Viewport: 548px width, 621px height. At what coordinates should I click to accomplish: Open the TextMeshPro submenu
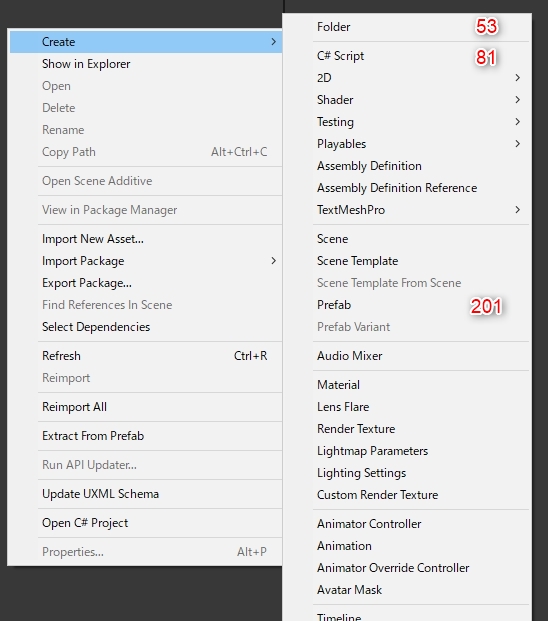421,210
